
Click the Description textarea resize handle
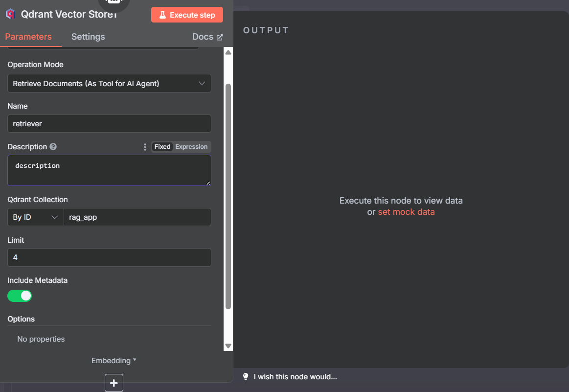(208, 183)
